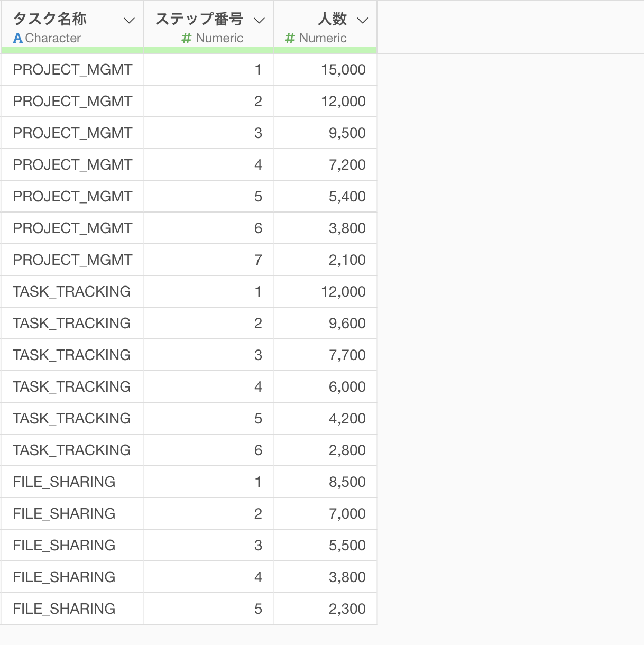Click the 7,000 value cell
Screen dimensions: 644x645
(x=326, y=513)
